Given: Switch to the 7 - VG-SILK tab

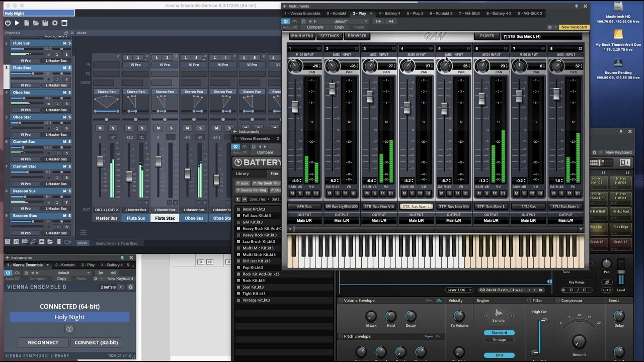Looking at the screenshot, I should click(x=469, y=14).
